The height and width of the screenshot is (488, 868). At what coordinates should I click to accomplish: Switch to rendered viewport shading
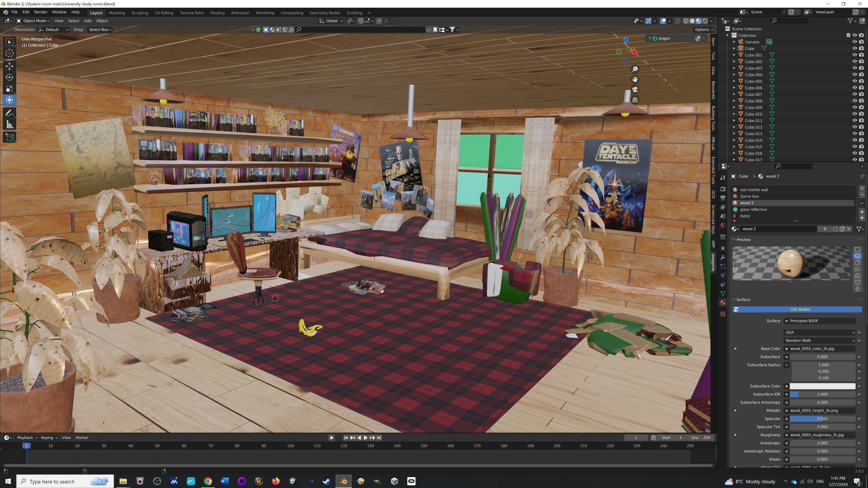pyautogui.click(x=705, y=21)
